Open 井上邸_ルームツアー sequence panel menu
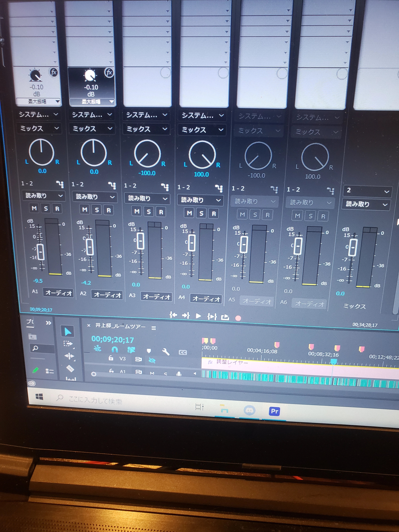The width and height of the screenshot is (399, 532). (154, 328)
